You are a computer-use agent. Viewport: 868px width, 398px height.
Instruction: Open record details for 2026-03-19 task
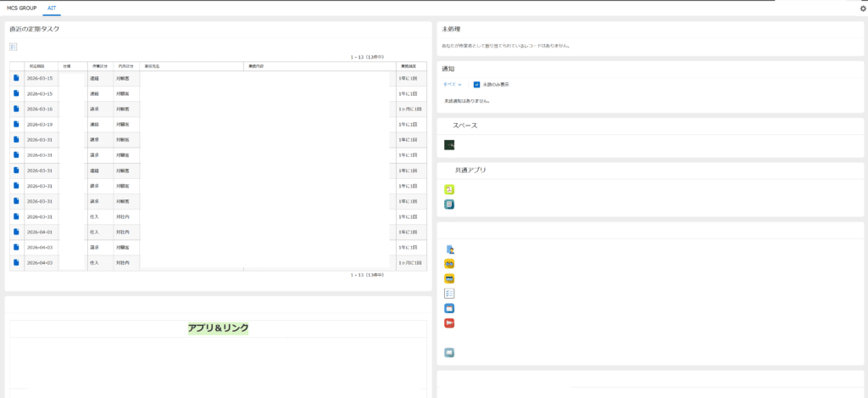[16, 125]
